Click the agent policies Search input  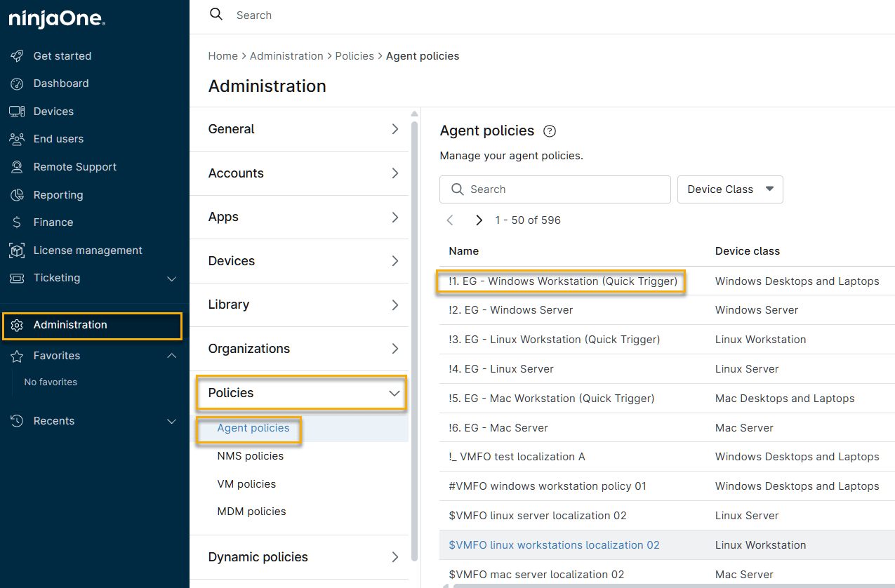pos(555,189)
